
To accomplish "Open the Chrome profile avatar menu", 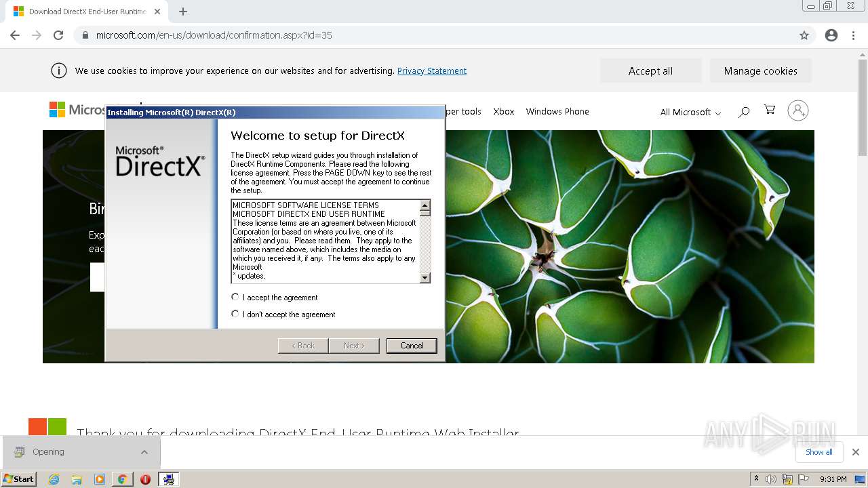I will 831,35.
